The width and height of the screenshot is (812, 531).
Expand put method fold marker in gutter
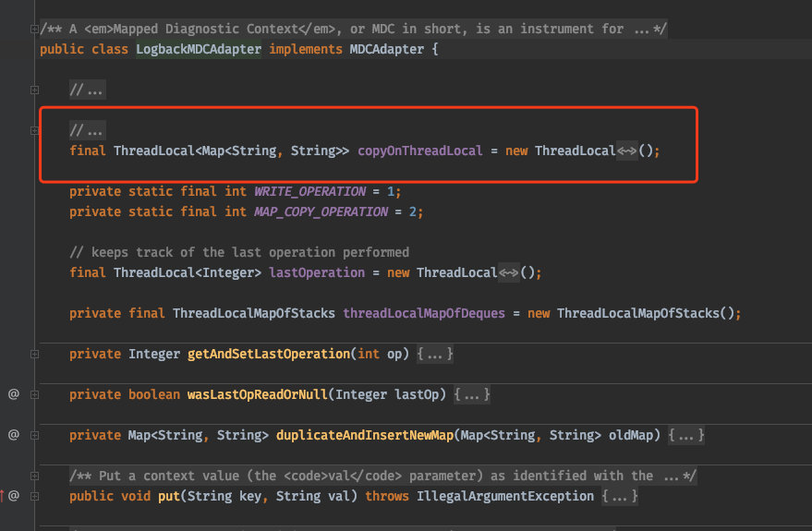(34, 496)
